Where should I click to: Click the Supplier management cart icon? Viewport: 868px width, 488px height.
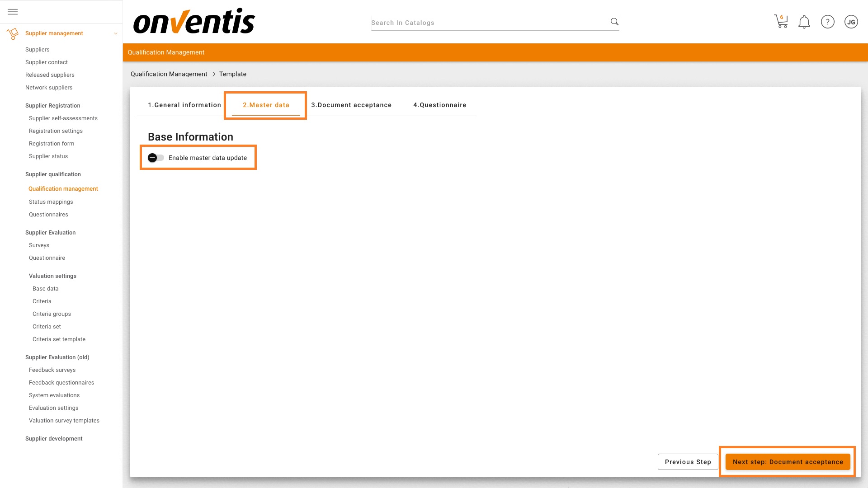pos(13,33)
